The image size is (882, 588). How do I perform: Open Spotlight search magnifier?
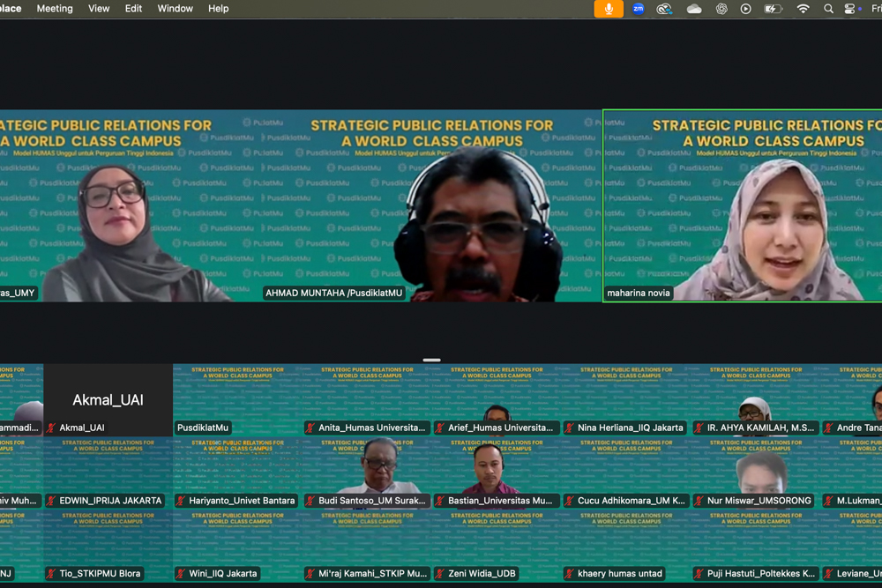(828, 9)
